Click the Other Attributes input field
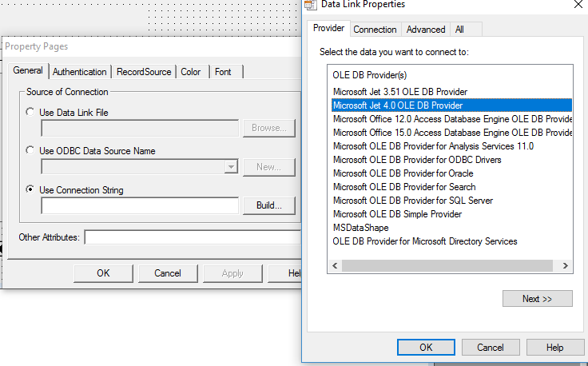The width and height of the screenshot is (588, 366). tap(193, 237)
